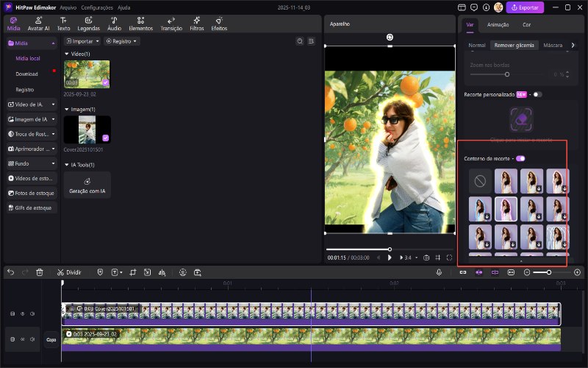The height and width of the screenshot is (368, 588).
Task: Switch to the Cor tab
Action: click(x=526, y=25)
